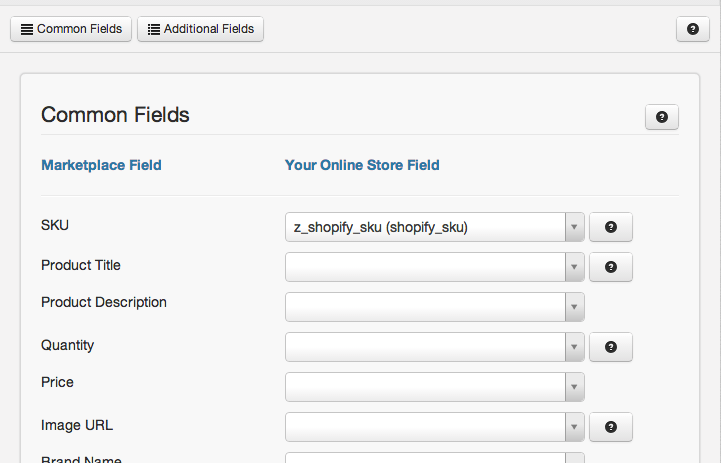
Task: Click the Marketplace Field column header
Action: pyautogui.click(x=101, y=165)
